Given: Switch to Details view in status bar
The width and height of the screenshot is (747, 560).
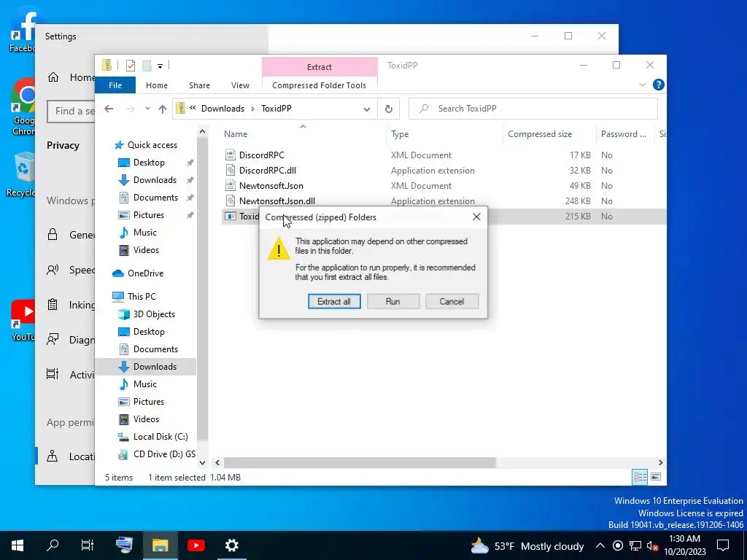Looking at the screenshot, I should [x=640, y=477].
